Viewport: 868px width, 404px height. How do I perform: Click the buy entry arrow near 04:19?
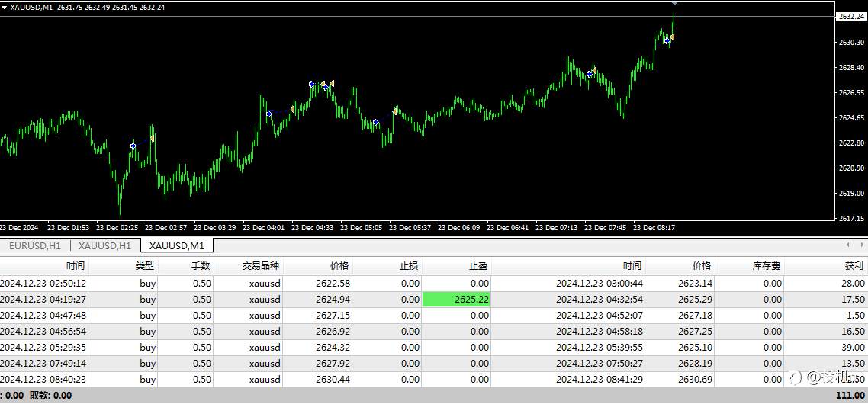point(269,114)
